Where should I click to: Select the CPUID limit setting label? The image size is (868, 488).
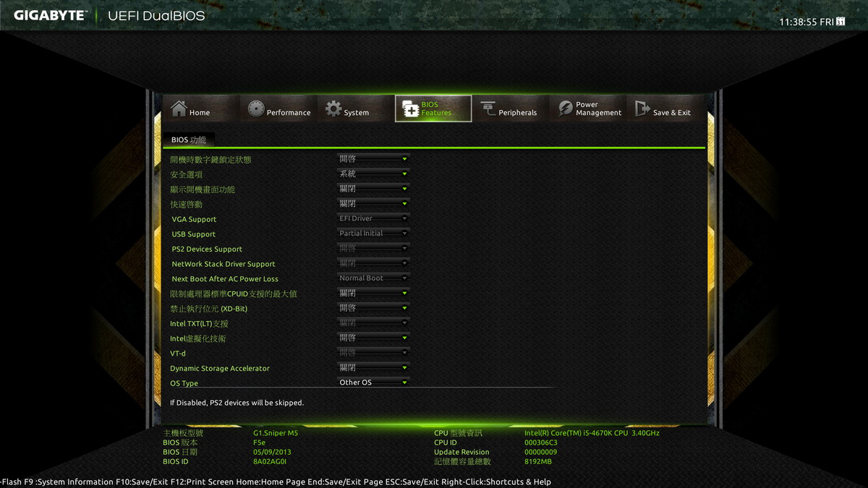(x=234, y=294)
